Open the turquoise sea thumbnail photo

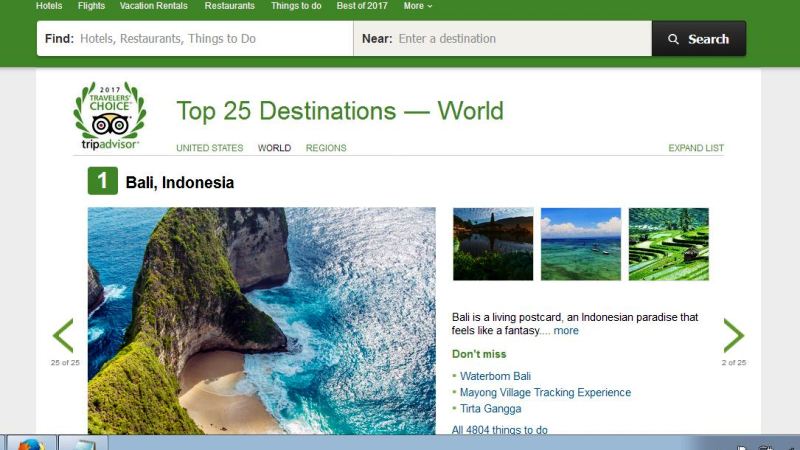(x=581, y=244)
